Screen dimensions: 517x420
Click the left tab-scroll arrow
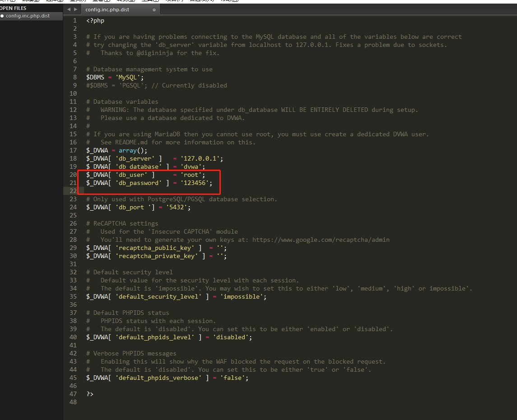(69, 9)
